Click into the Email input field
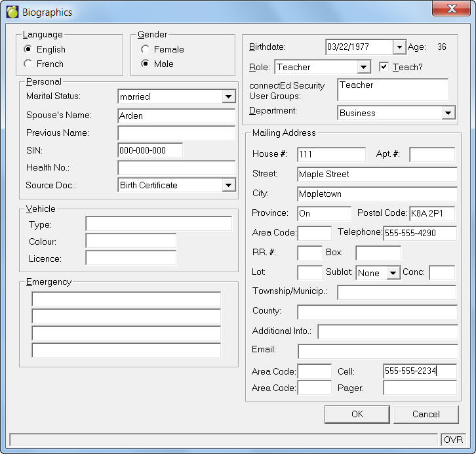The width and height of the screenshot is (476, 454). (377, 351)
